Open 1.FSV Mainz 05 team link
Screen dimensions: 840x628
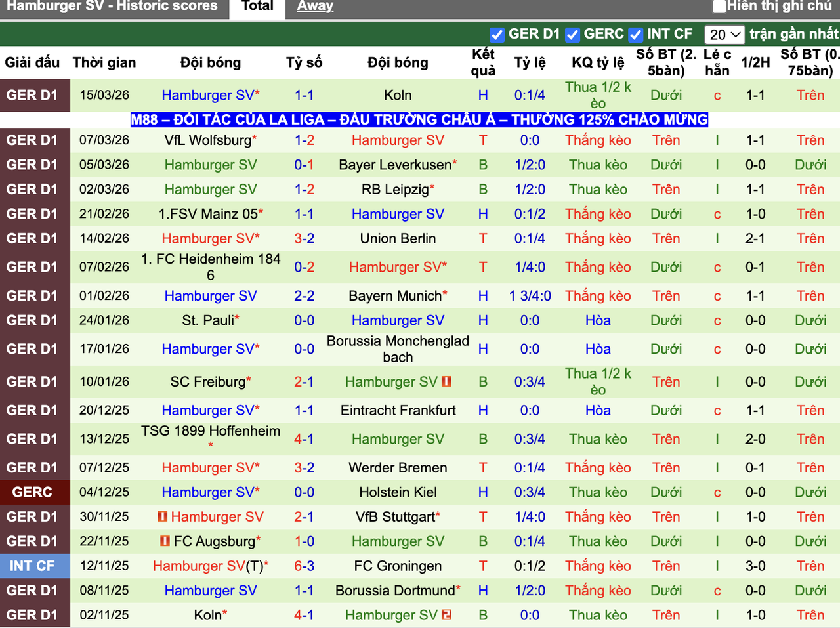click(x=208, y=214)
